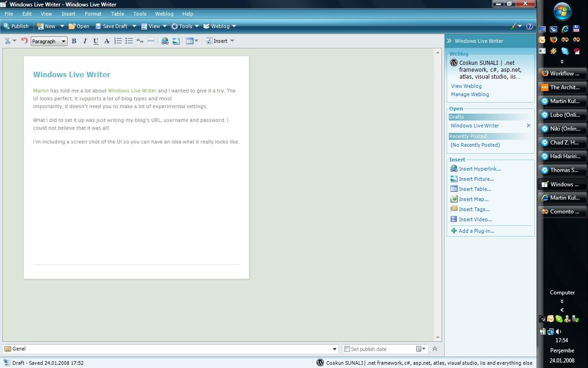Launch Firefox from quick launch icons

coord(554,40)
